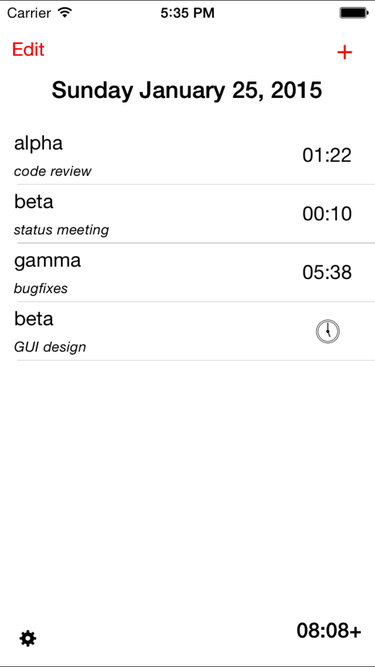The height and width of the screenshot is (667, 375).
Task: Tap the Sunday January 25, 2015 date header
Action: click(x=187, y=90)
